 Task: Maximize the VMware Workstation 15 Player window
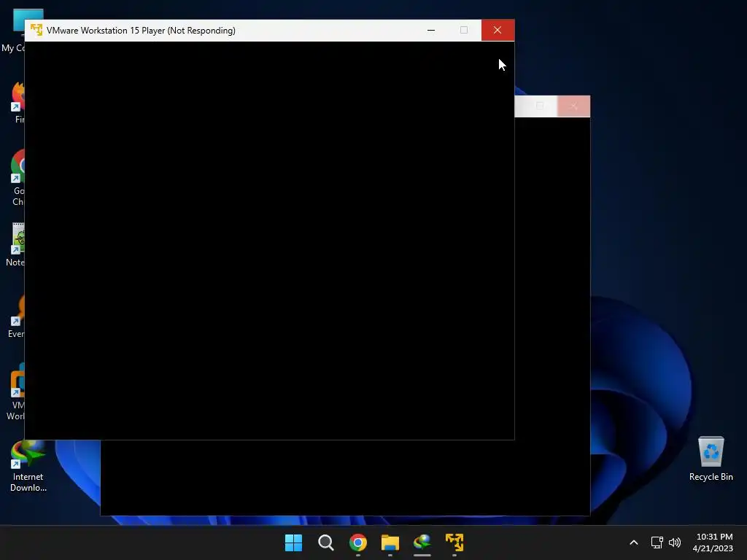coord(464,30)
